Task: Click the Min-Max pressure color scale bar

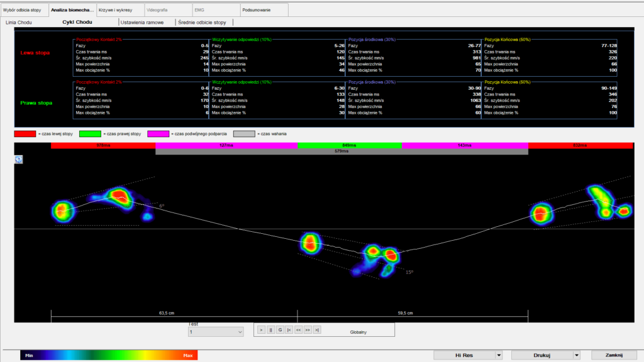Action: pyautogui.click(x=109, y=355)
